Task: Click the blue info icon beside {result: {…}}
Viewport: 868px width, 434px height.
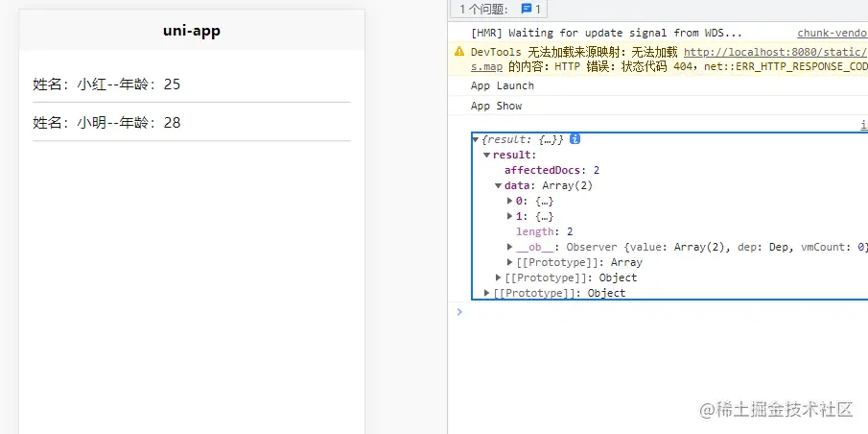Action: coord(575,139)
